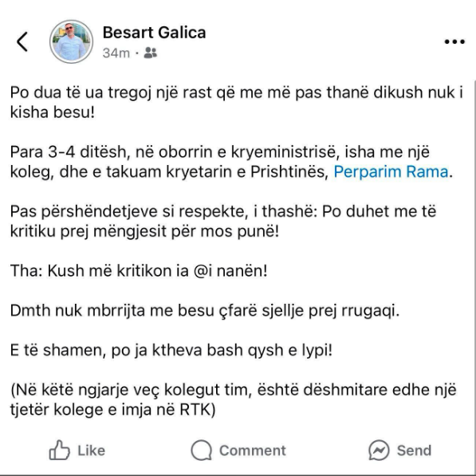Select the Send text label
This screenshot has width=476, height=476.
[414, 450]
